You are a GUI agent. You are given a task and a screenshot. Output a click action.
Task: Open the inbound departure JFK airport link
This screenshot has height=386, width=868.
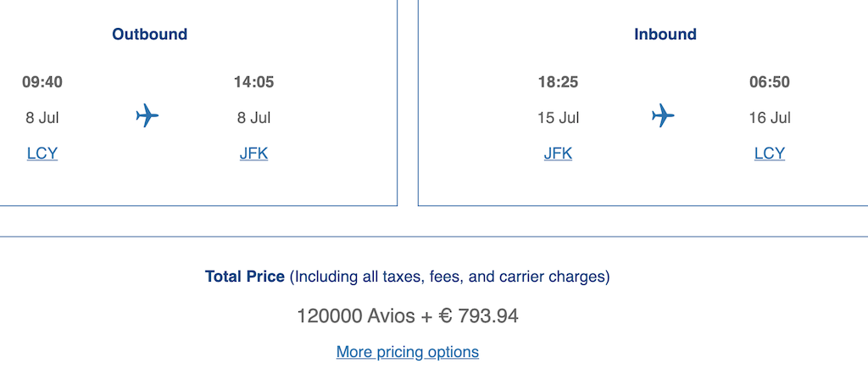(x=558, y=154)
